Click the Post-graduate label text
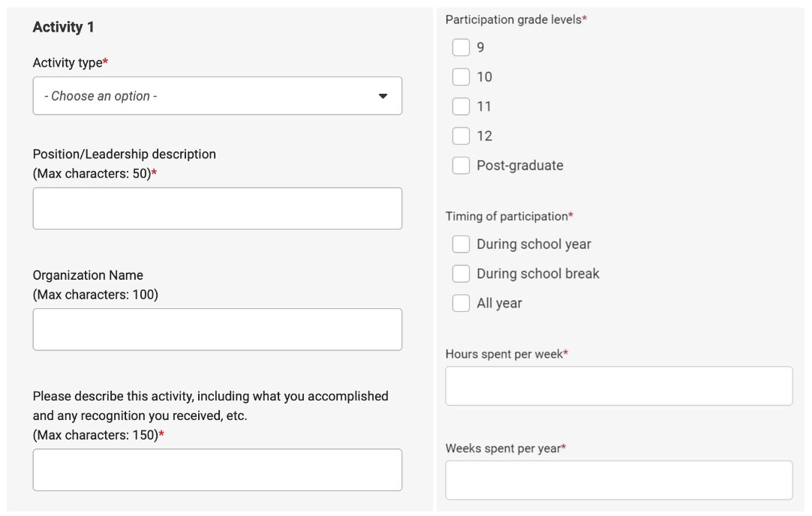The image size is (812, 516). [520, 166]
